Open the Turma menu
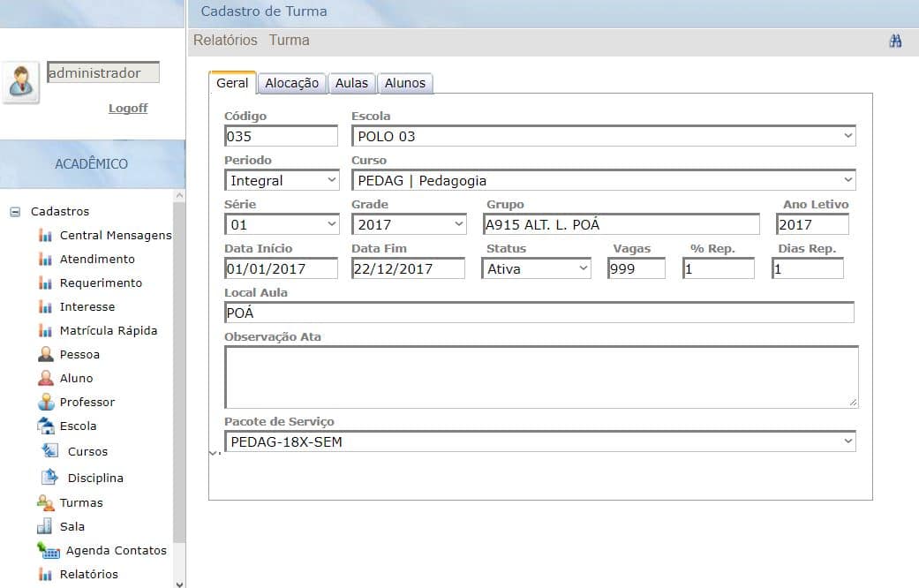Viewport: 919px width, 588px height. click(x=290, y=40)
